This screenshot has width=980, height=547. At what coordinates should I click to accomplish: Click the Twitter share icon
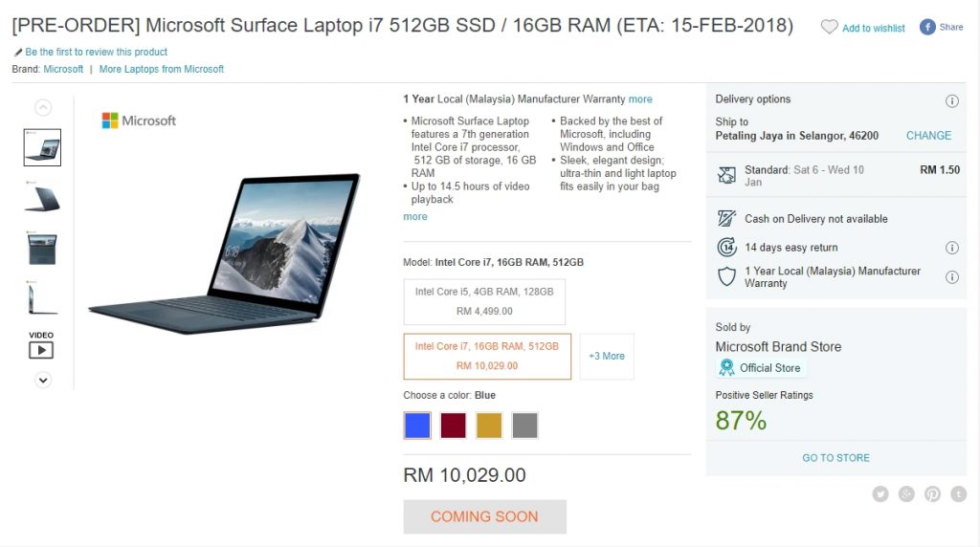pos(880,494)
